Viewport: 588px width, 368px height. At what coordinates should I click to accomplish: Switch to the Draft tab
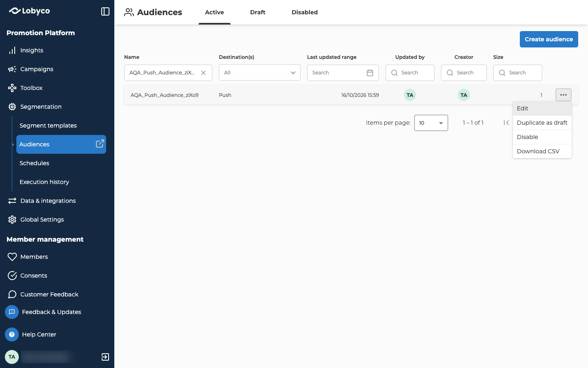coord(258,12)
